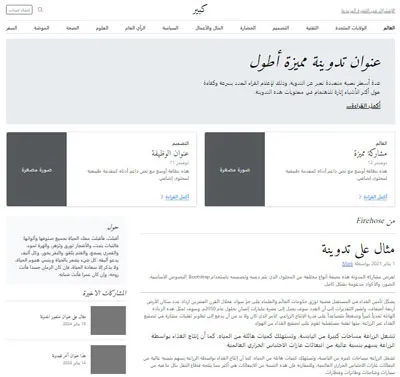Open the العالم nav category
The width and height of the screenshot is (400, 377).
[389, 28]
